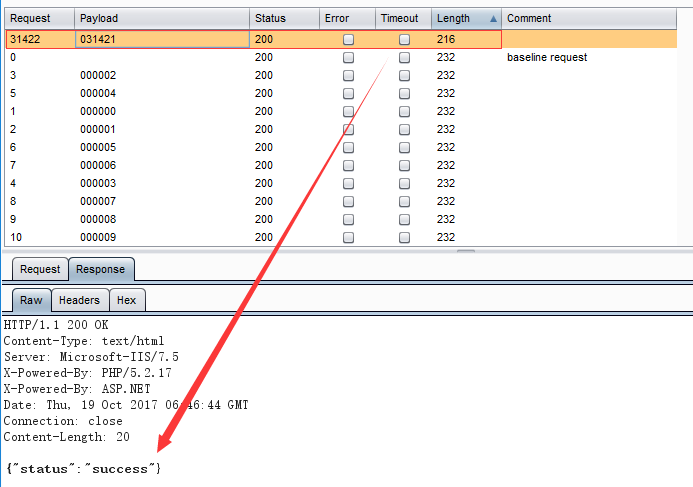Image resolution: width=693 pixels, height=487 pixels.
Task: Click the X-Powered-By: ASP.NET header
Action: point(77,389)
